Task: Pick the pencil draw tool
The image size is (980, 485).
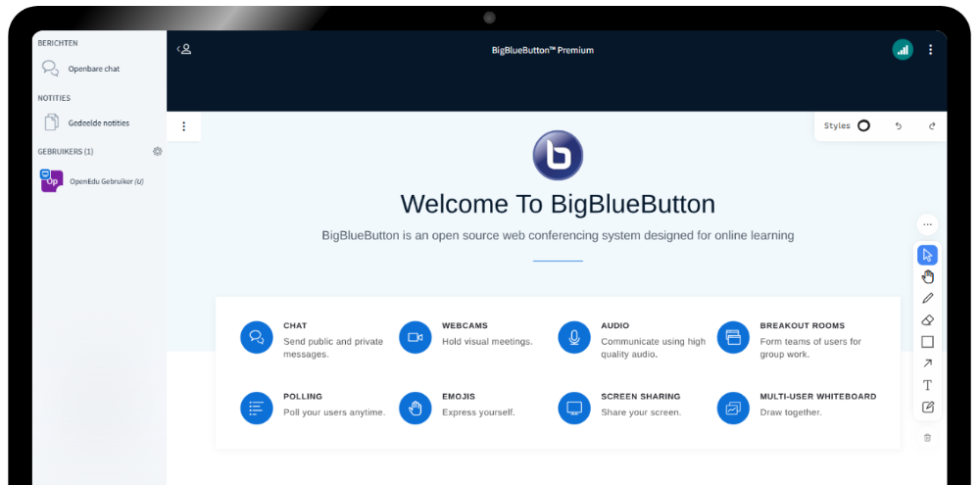Action: click(x=927, y=298)
